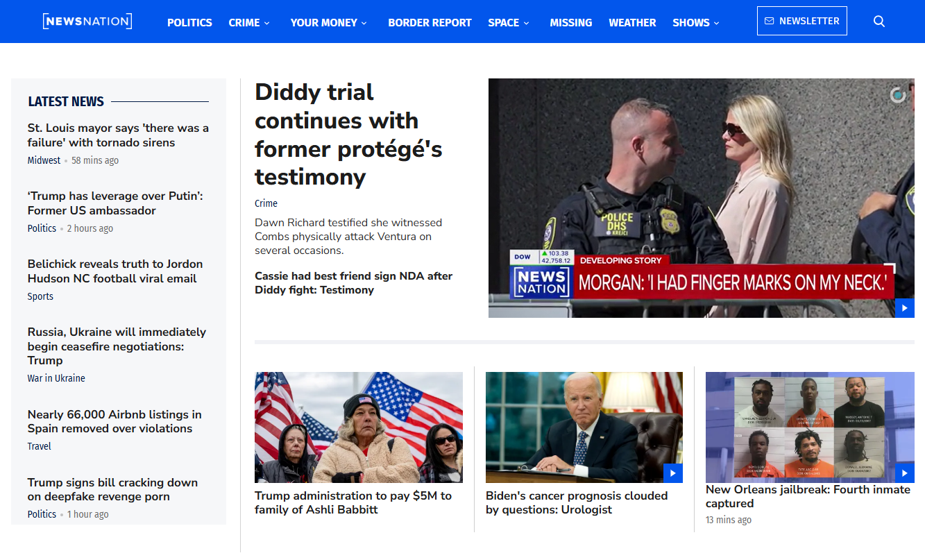925x560 pixels.
Task: Click the Travel category tag
Action: [40, 446]
